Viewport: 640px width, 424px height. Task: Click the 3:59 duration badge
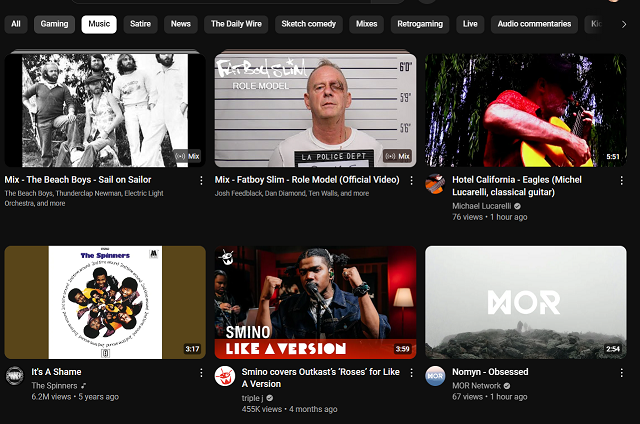[x=402, y=349]
